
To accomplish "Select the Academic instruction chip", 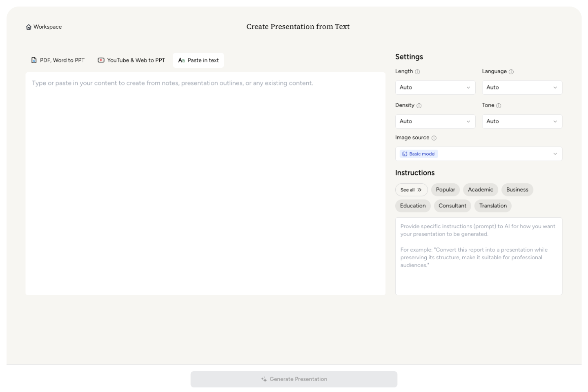I will click(480, 190).
